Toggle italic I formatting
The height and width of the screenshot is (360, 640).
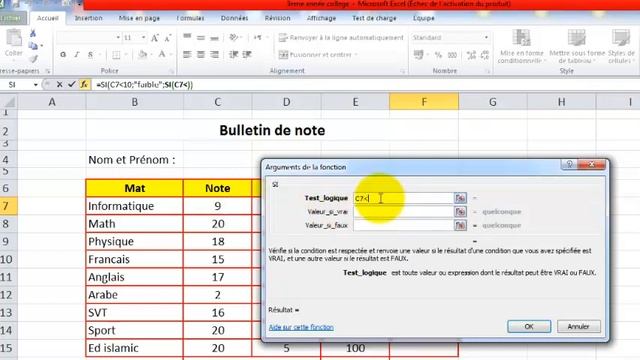(76, 54)
